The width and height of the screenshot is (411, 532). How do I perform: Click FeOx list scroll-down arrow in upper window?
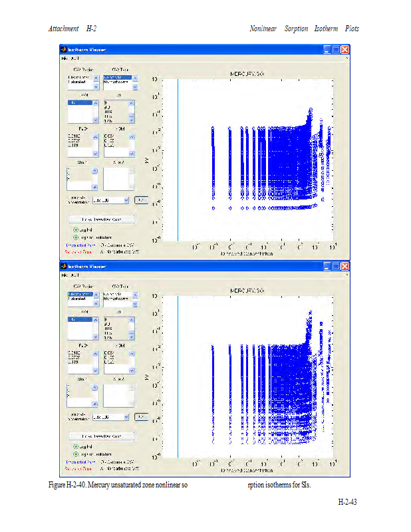pyautogui.click(x=95, y=154)
